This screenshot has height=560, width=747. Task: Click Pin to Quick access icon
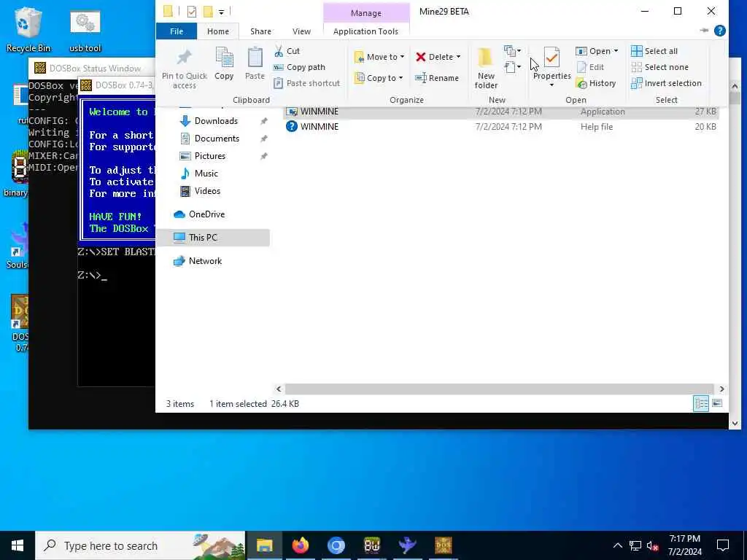click(185, 68)
